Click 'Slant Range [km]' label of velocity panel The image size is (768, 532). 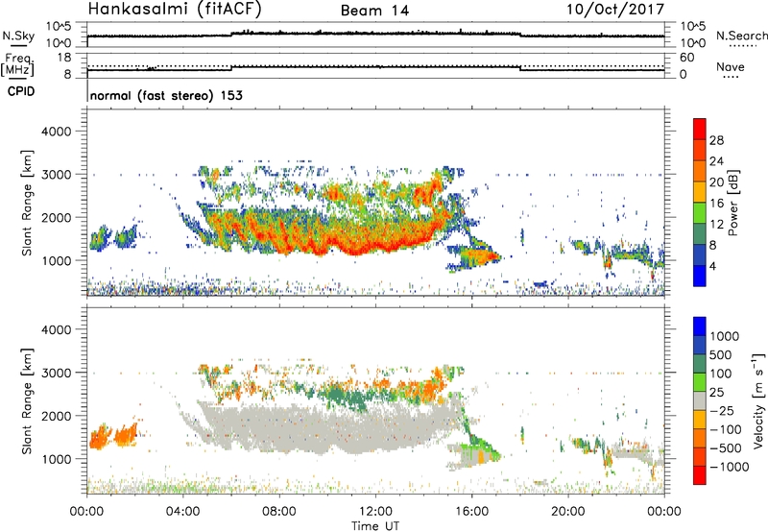[27, 400]
